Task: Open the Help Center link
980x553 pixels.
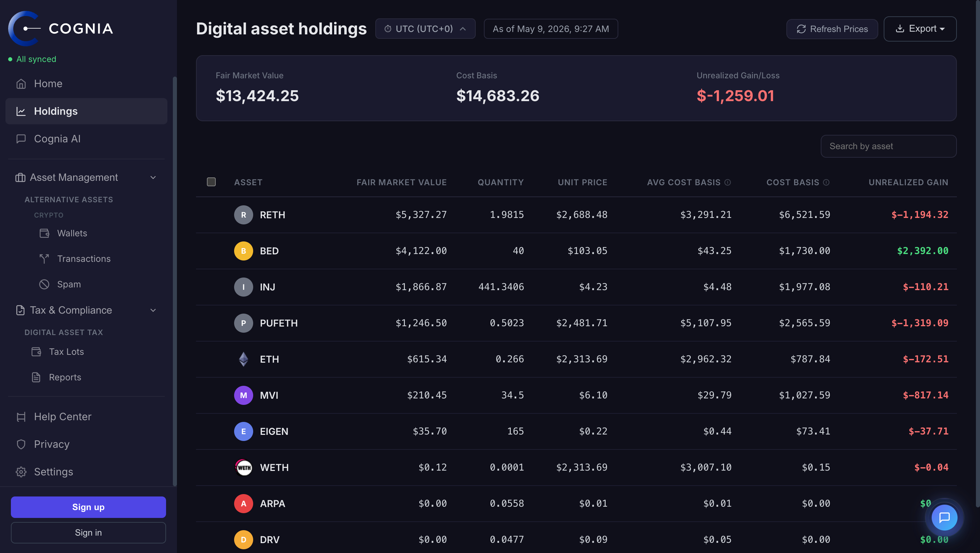Action: coord(86,417)
